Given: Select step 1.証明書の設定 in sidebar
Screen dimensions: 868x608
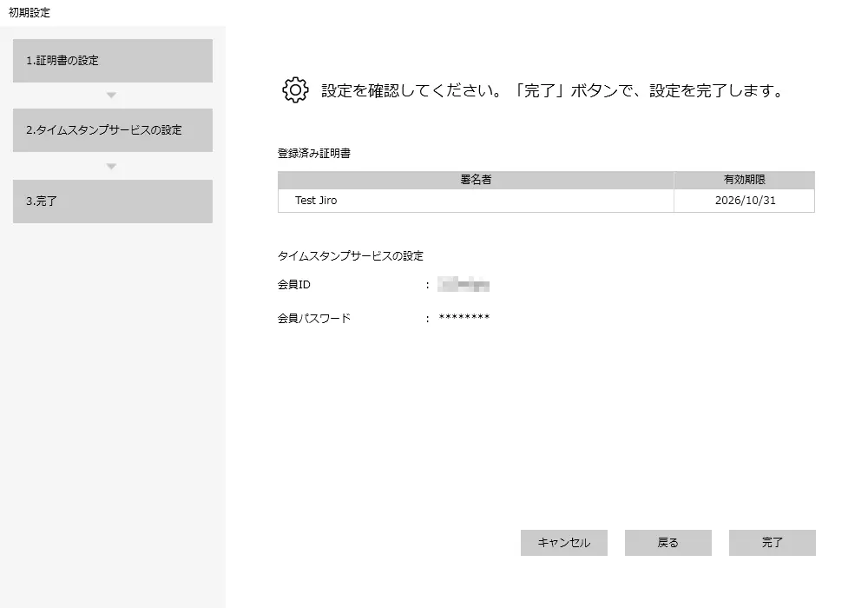Looking at the screenshot, I should click(113, 61).
